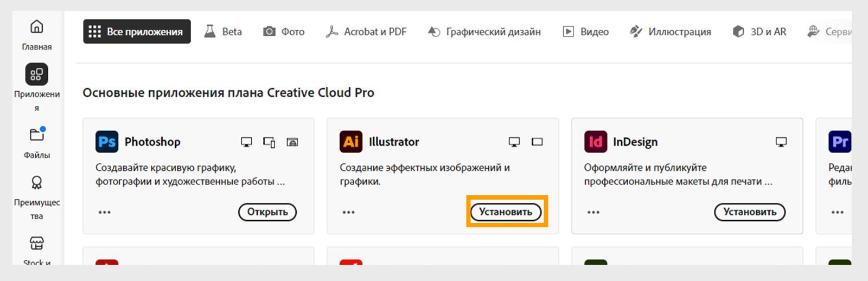This screenshot has height=281, width=868.
Task: Open the Иллюстрация category
Action: coord(671,31)
